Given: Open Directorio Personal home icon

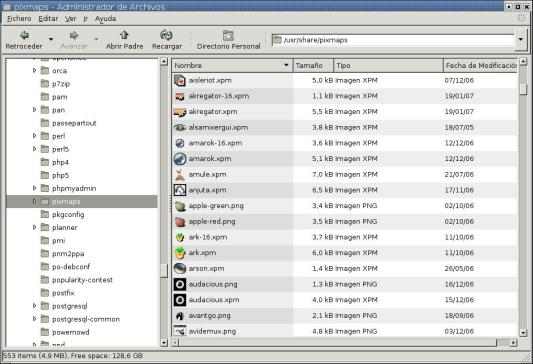Looking at the screenshot, I should (x=228, y=35).
